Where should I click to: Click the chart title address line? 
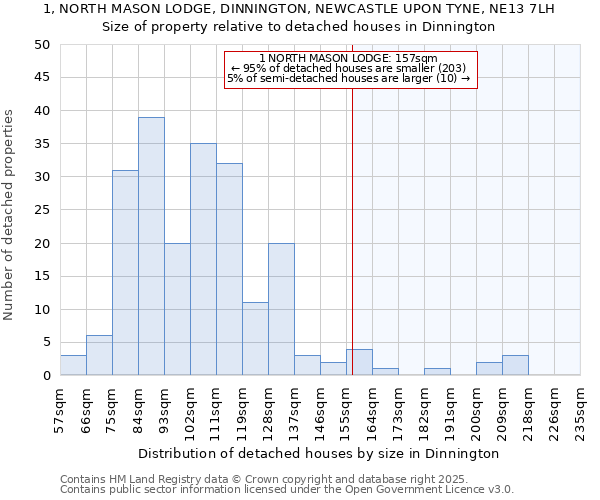tap(299, 9)
